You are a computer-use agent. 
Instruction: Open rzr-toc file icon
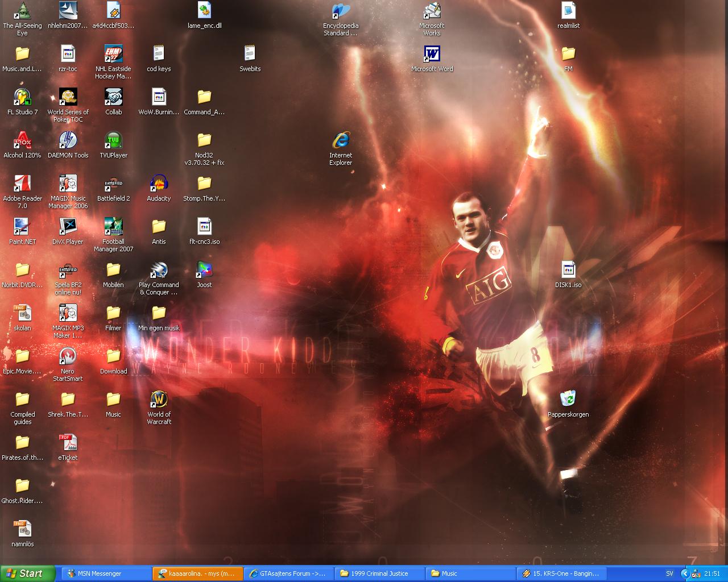click(x=68, y=55)
